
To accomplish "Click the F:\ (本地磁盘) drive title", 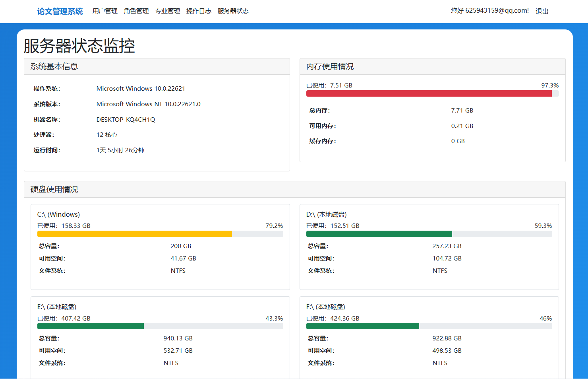I will pos(326,307).
